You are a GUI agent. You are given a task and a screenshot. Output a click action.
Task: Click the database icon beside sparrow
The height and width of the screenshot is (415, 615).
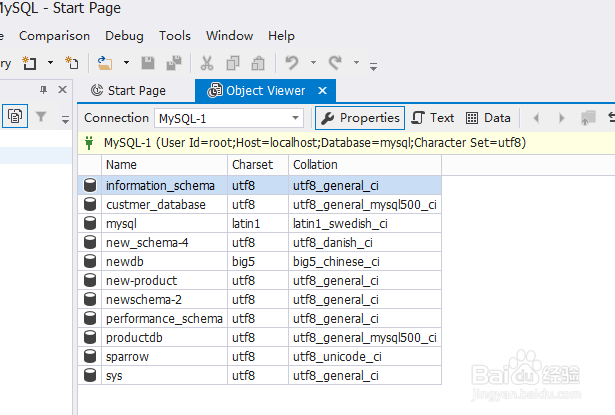tap(90, 356)
